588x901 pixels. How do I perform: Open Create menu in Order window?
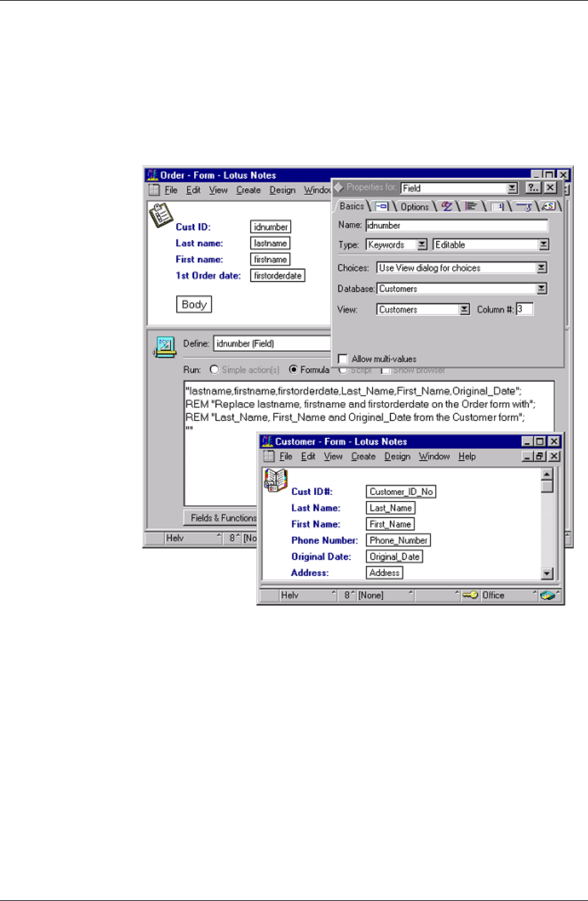[x=248, y=190]
